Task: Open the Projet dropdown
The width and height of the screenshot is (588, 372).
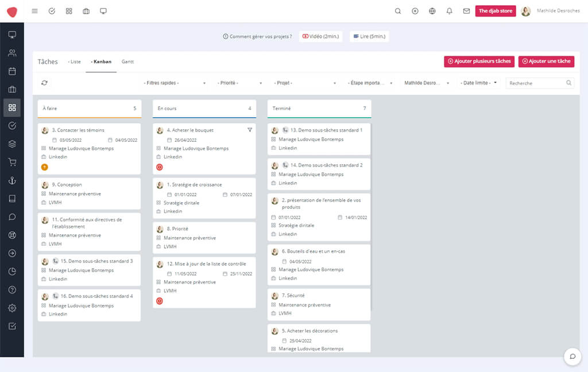Action: (x=305, y=83)
